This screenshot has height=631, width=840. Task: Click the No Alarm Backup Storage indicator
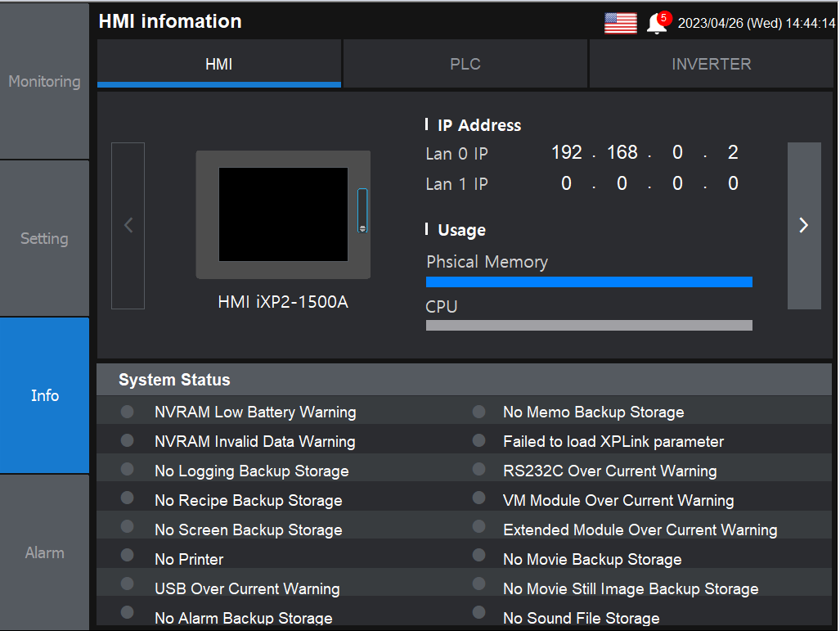tap(127, 612)
